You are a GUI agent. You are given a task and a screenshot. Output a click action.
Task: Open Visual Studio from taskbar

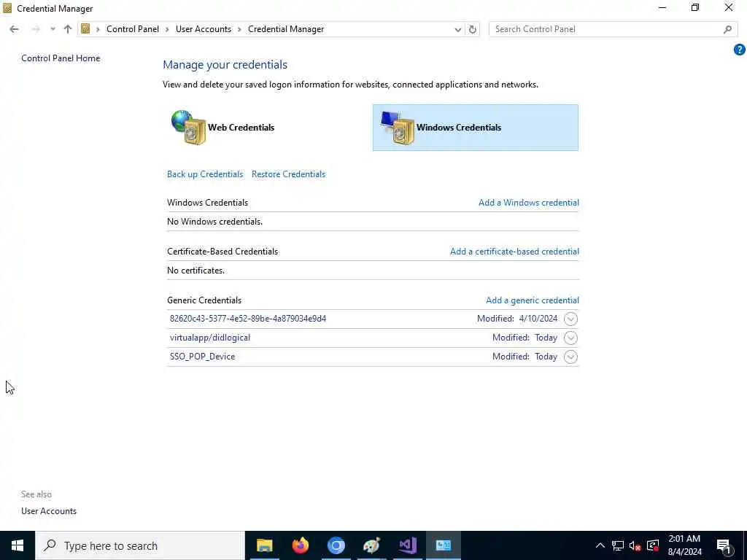tap(408, 545)
